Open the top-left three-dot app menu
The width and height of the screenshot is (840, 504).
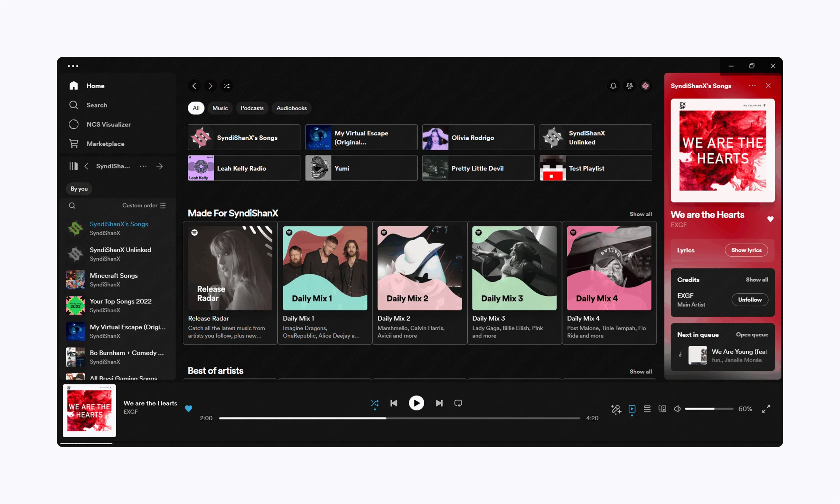[x=73, y=66]
